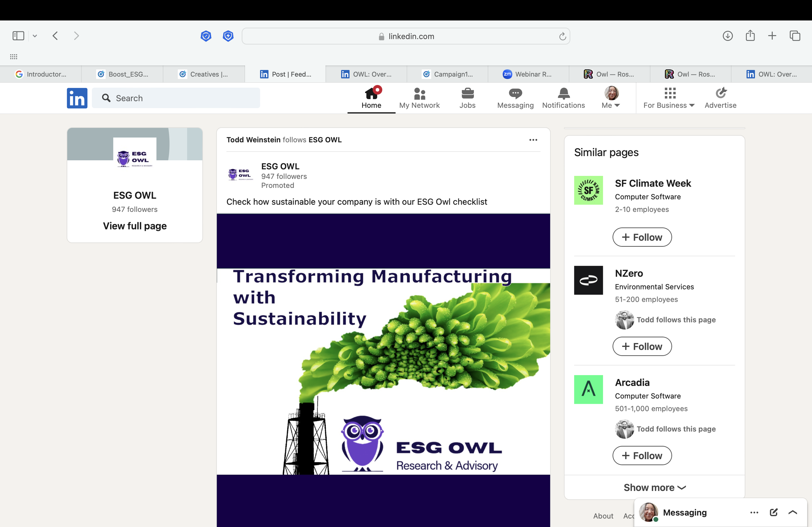812x527 pixels.
Task: Click the View full page link
Action: pyautogui.click(x=135, y=226)
